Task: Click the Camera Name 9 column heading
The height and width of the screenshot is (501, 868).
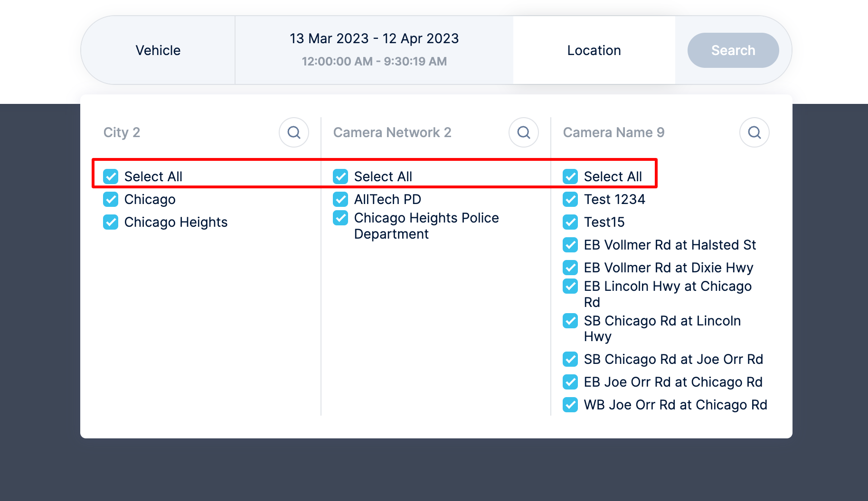Action: (613, 132)
